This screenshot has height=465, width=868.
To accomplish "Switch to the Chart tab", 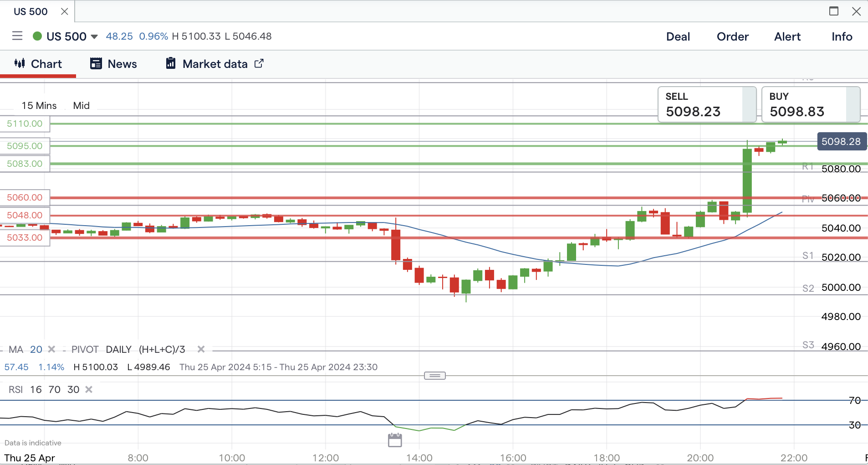I will click(38, 64).
